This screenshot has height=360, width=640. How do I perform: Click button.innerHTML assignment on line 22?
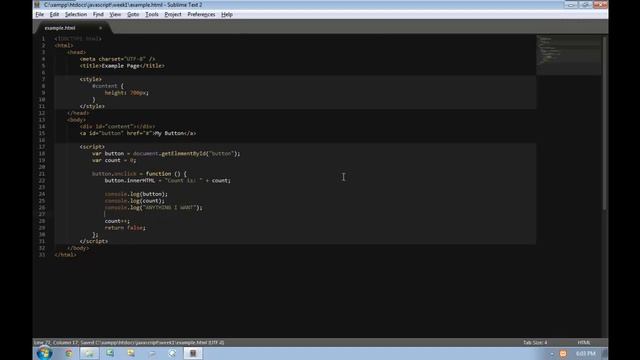(168, 180)
